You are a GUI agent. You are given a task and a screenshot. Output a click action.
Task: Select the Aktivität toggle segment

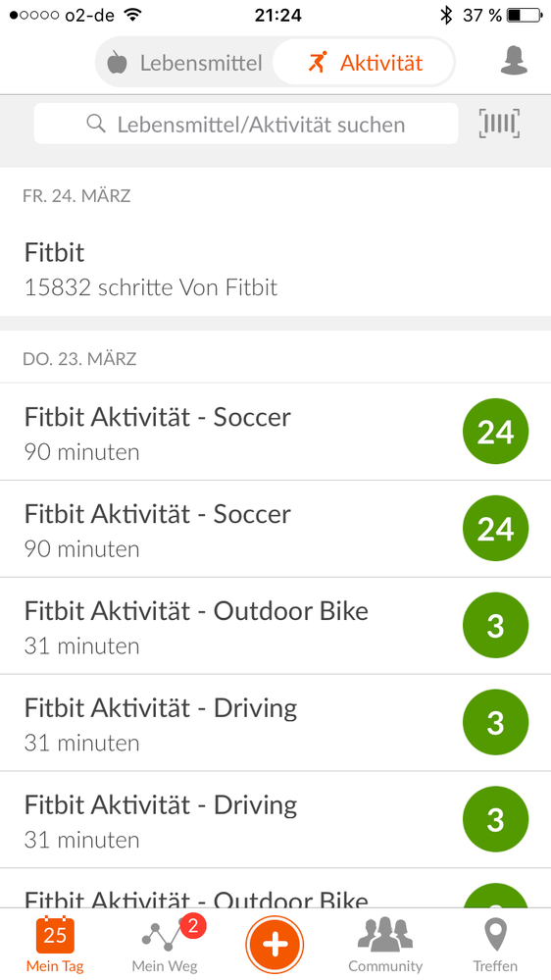tap(365, 63)
